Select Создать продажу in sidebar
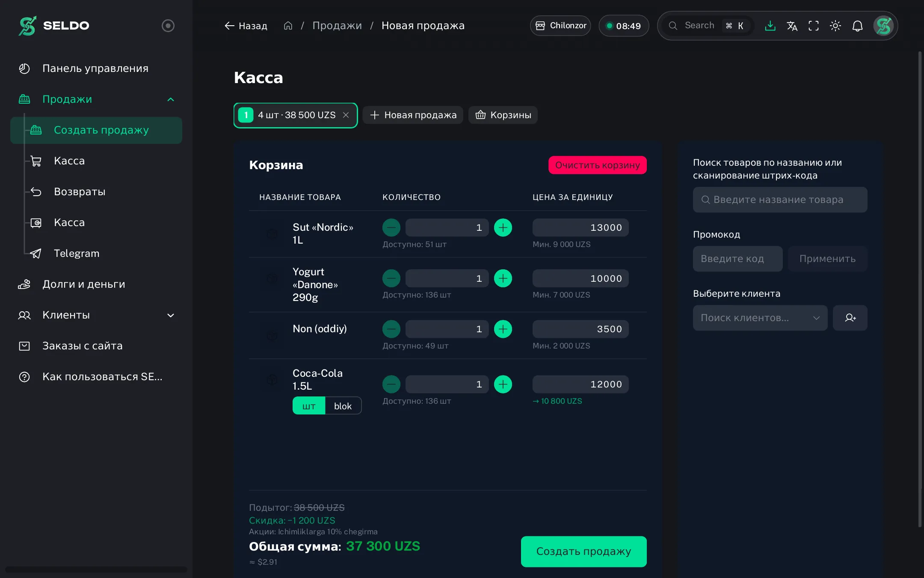 [x=96, y=130]
